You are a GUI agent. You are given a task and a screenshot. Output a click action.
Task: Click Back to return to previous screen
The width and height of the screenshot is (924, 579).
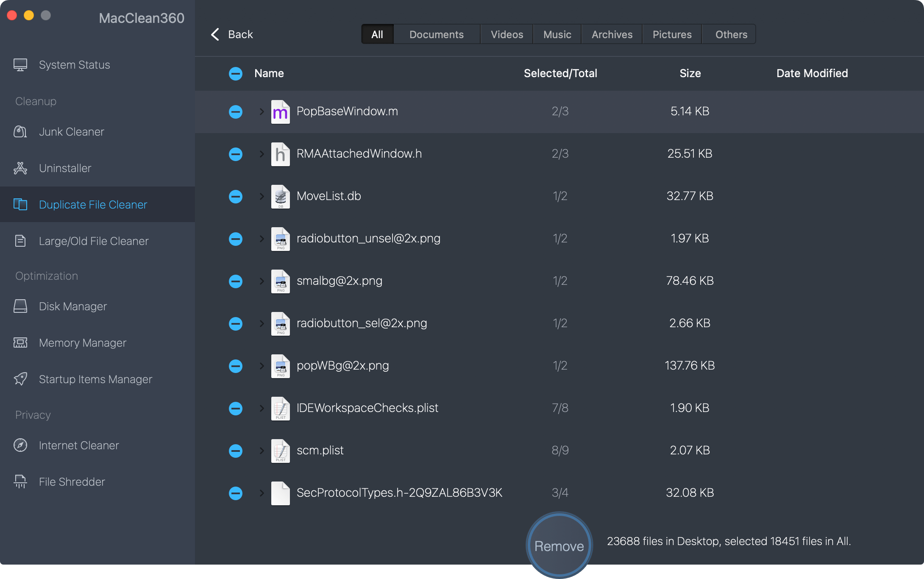[232, 34]
